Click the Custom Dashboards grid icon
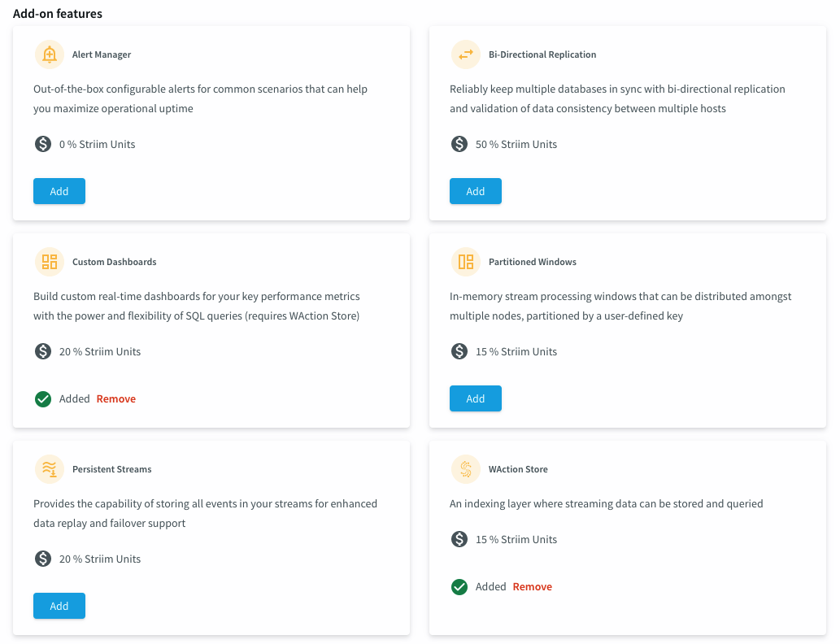Viewport: 840px width, 644px height. coord(50,262)
